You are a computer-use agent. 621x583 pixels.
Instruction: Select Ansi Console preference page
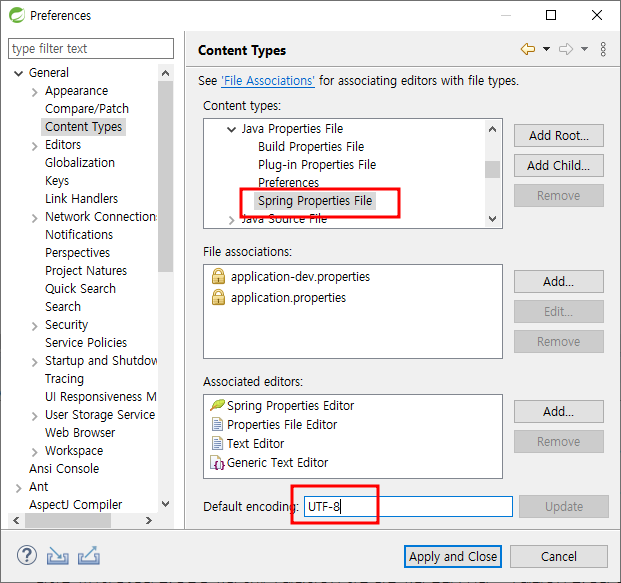[x=64, y=469]
